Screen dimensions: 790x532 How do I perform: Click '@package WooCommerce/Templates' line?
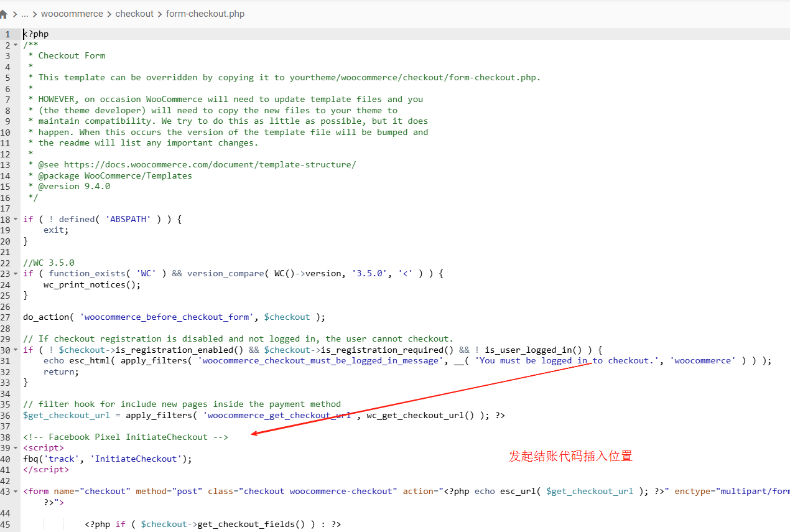[110, 175]
